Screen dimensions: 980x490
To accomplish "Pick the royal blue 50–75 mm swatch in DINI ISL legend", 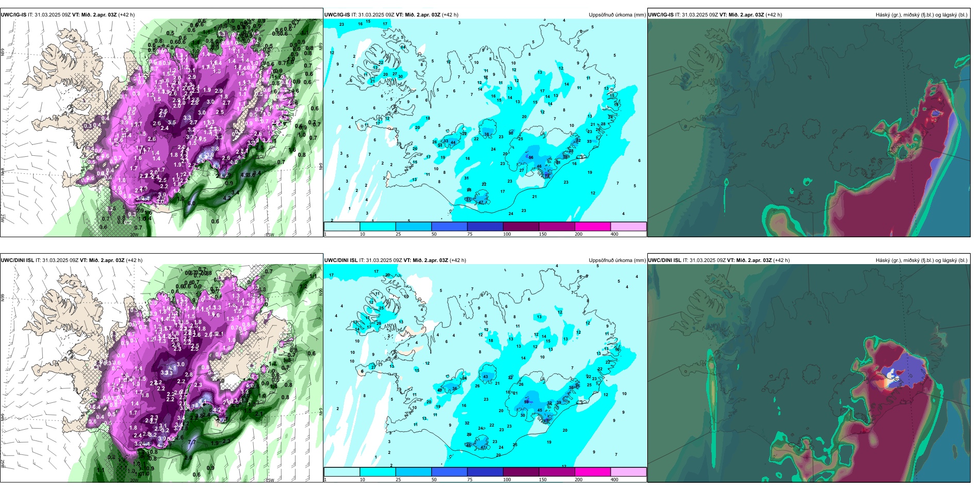I will tap(449, 472).
